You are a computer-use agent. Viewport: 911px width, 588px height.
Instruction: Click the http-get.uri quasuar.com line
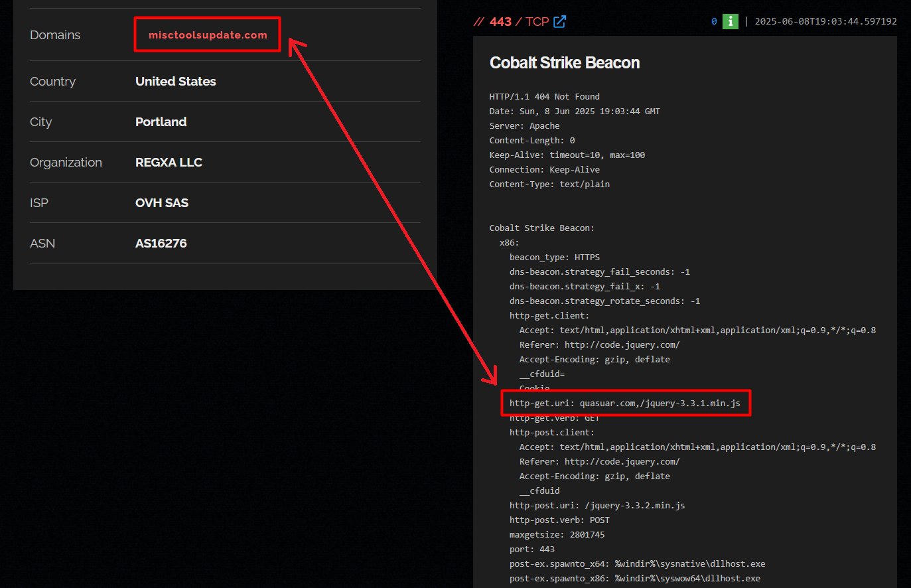click(625, 404)
